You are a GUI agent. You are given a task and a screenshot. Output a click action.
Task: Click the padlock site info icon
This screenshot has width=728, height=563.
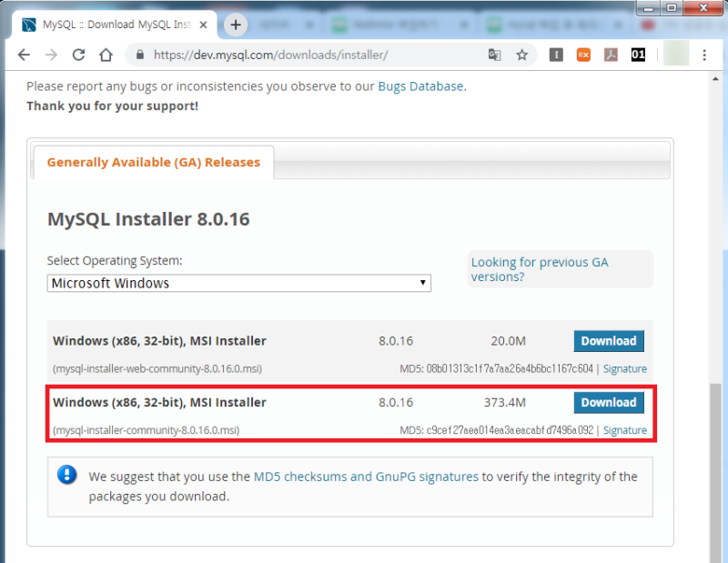point(140,55)
